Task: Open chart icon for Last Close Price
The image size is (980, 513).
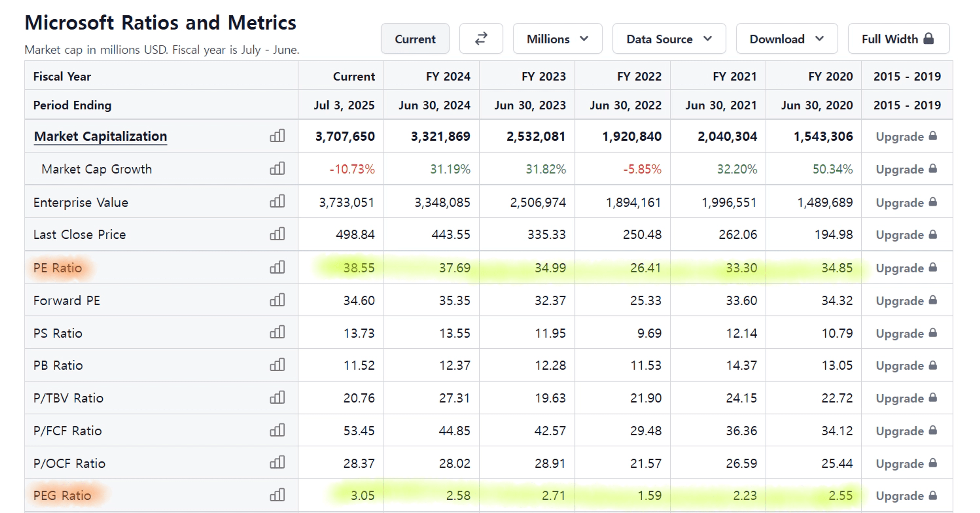Action: (x=277, y=234)
